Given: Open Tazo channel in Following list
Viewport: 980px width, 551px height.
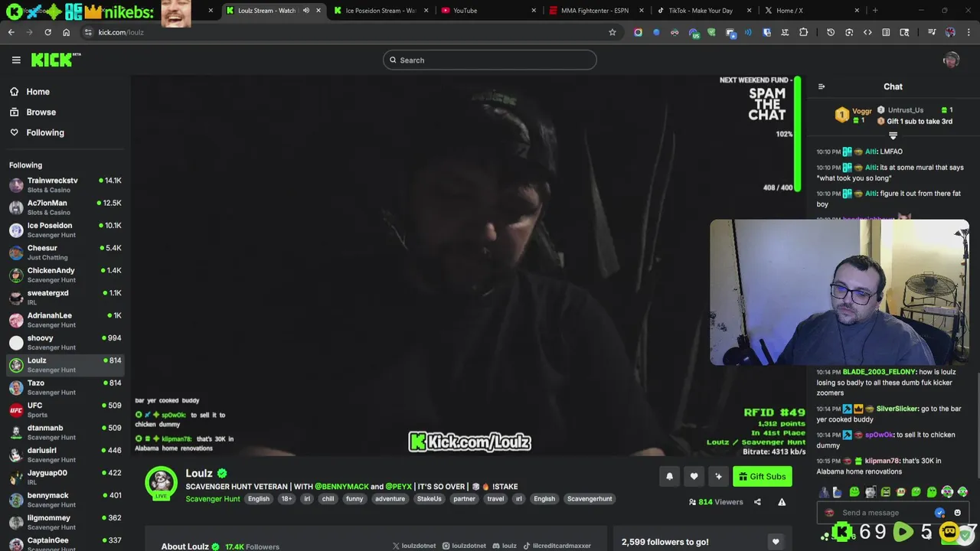Looking at the screenshot, I should (65, 387).
